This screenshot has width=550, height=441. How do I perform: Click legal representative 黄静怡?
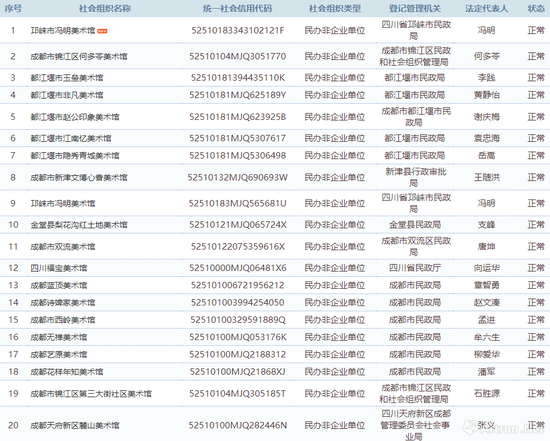tap(487, 95)
